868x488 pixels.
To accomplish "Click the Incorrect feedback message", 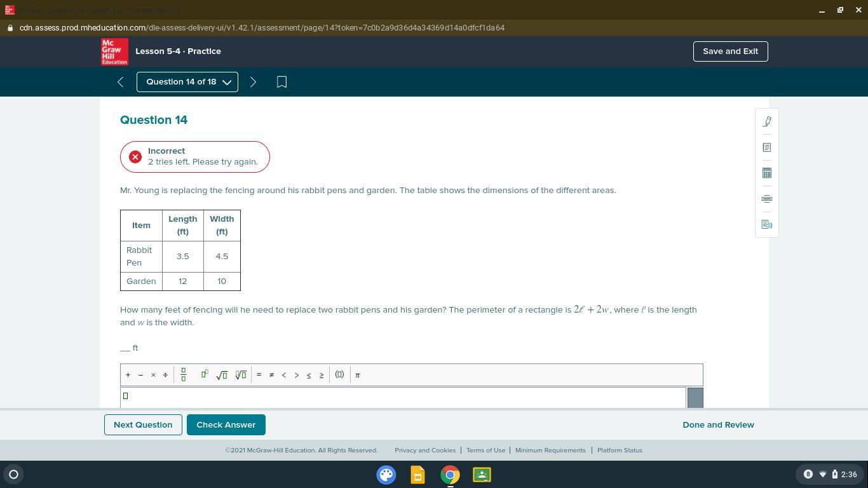I will (x=195, y=157).
